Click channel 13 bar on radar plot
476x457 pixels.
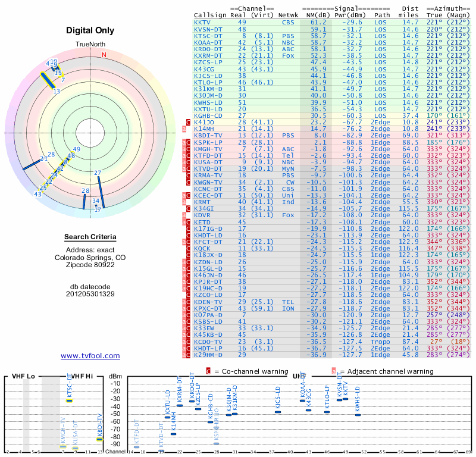tap(48, 80)
